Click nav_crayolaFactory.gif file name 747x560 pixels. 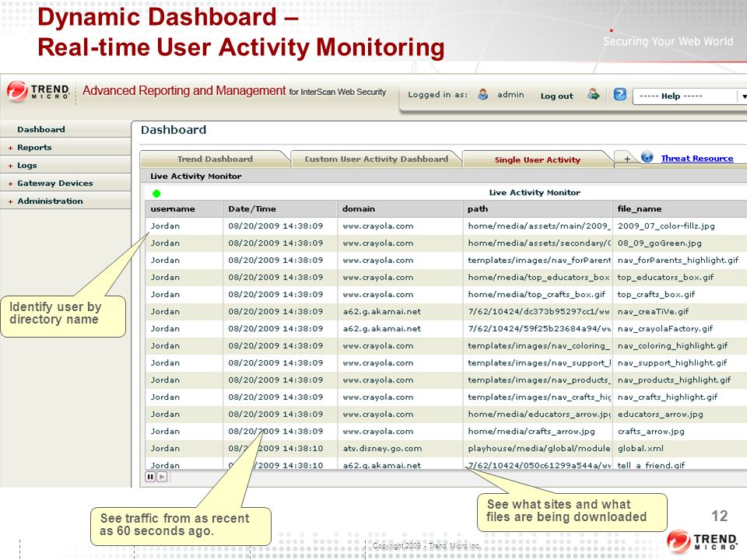click(665, 328)
